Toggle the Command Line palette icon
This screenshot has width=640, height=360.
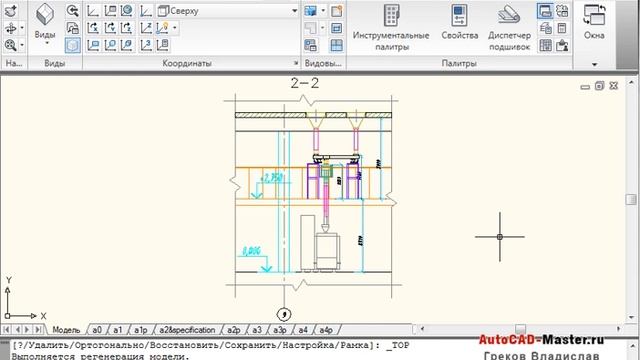click(x=545, y=11)
